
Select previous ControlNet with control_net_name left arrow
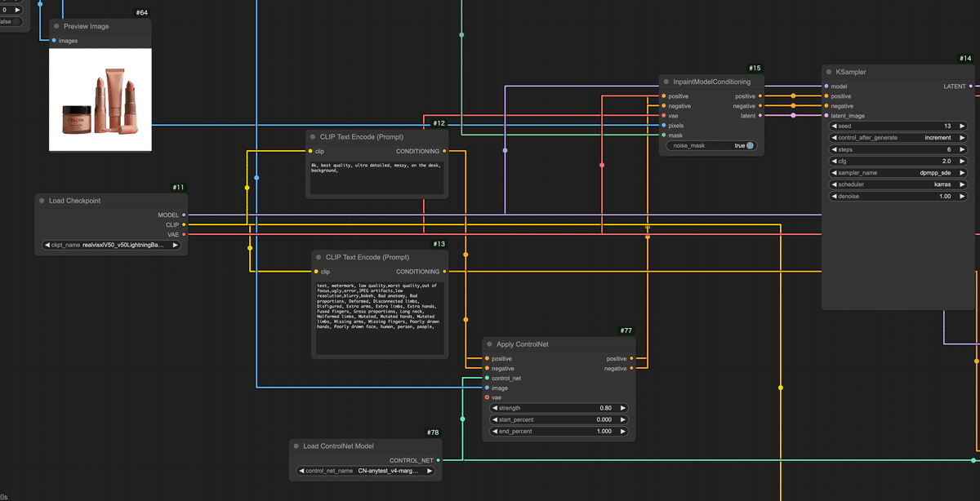coord(301,471)
